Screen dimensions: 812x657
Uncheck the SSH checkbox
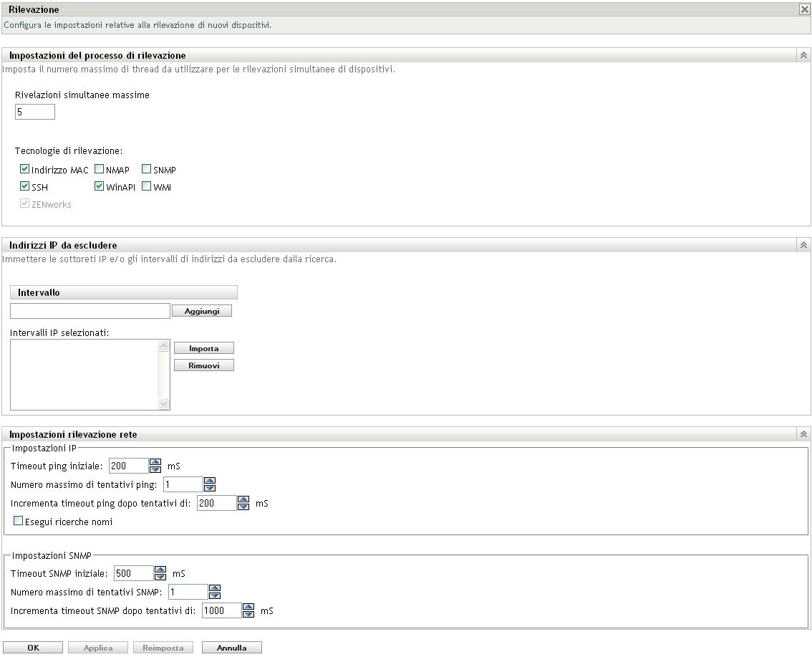point(24,186)
